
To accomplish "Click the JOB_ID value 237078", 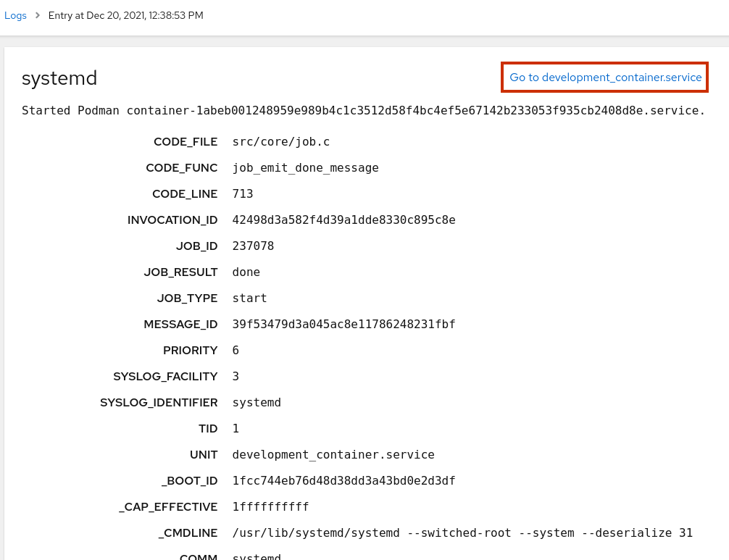I will [253, 246].
